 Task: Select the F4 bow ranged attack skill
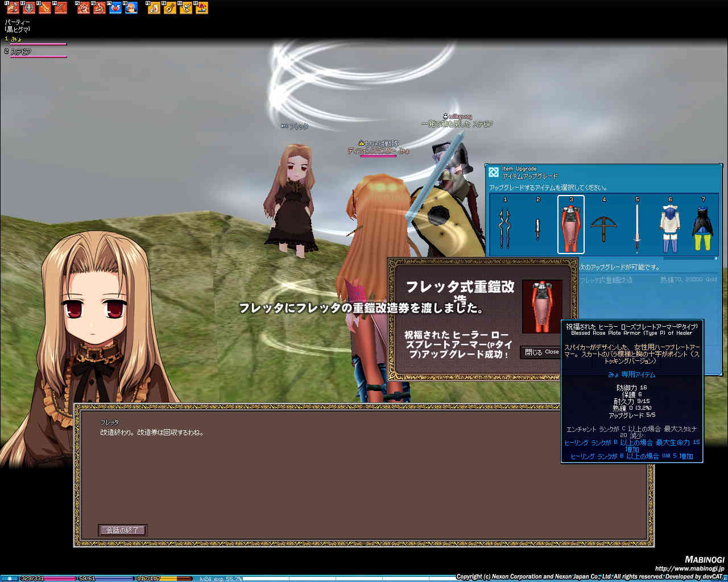[x=60, y=8]
